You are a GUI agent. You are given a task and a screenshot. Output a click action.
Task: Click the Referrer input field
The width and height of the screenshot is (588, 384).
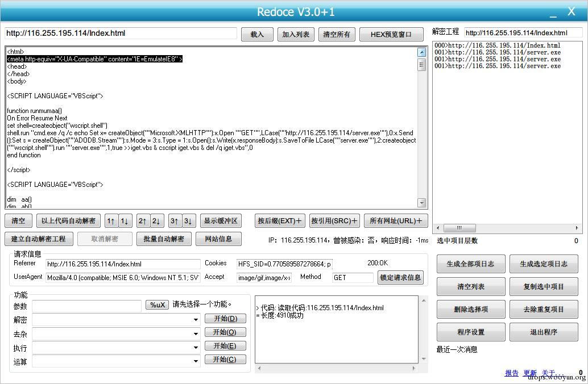click(123, 264)
